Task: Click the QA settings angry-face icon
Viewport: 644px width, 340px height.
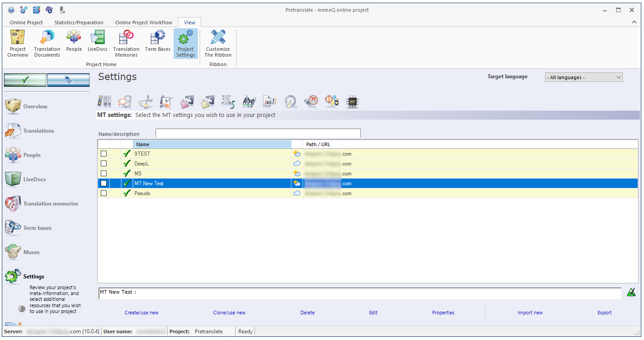Action: coord(311,101)
